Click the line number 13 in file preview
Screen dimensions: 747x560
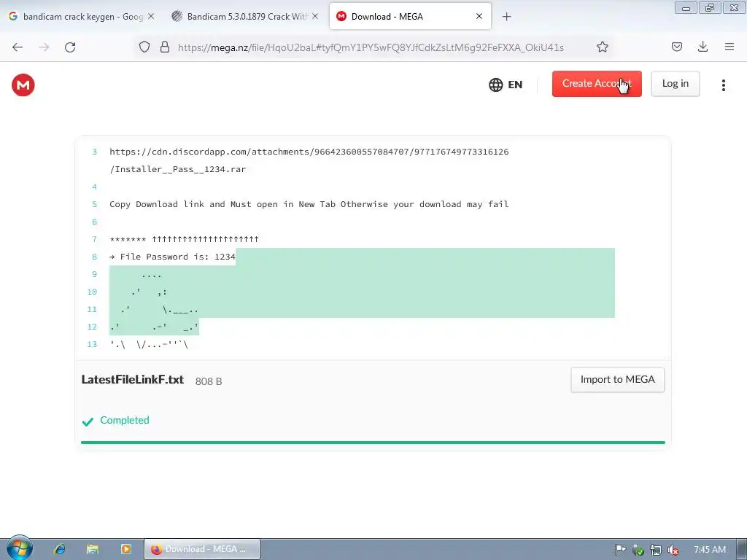[x=92, y=344]
